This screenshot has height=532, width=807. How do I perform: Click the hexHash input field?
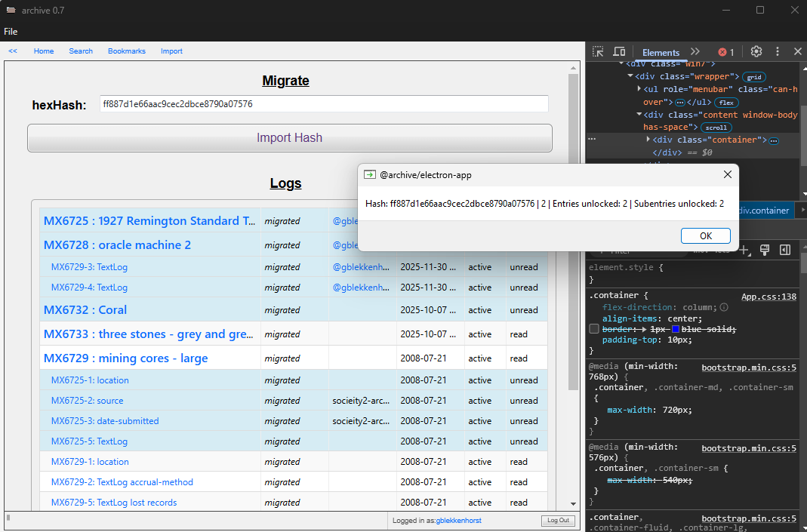tap(325, 103)
